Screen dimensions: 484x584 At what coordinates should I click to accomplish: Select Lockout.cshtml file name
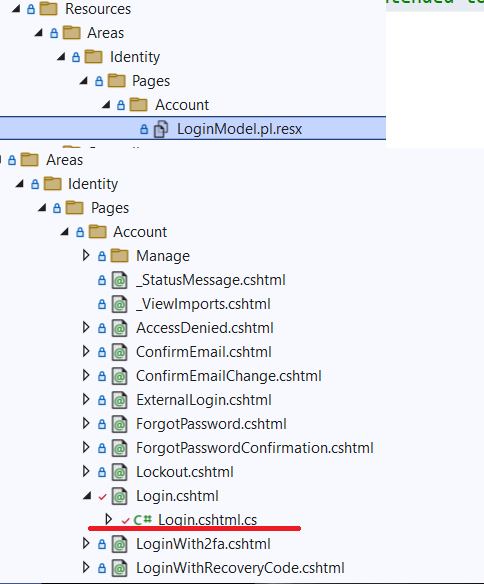(x=185, y=472)
